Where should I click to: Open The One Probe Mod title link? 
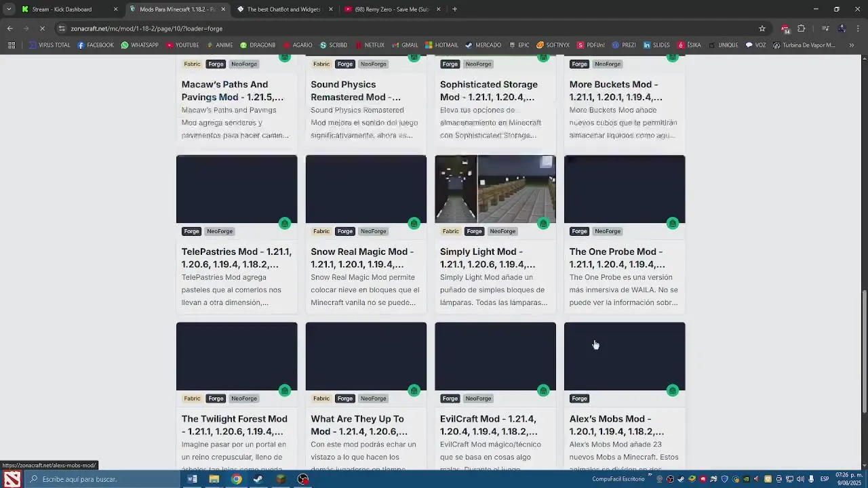point(616,258)
